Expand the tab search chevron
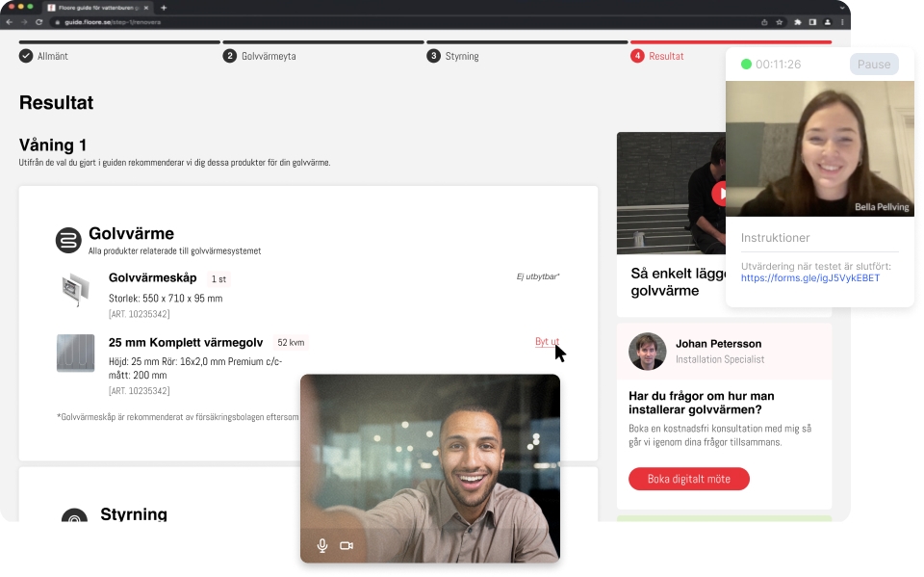 tap(843, 8)
